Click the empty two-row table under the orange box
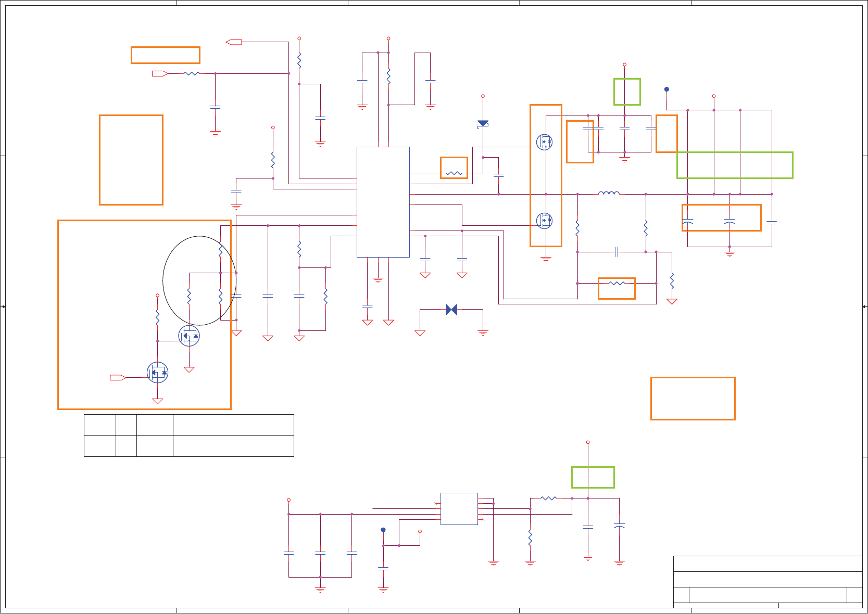This screenshot has height=614, width=868. point(189,436)
